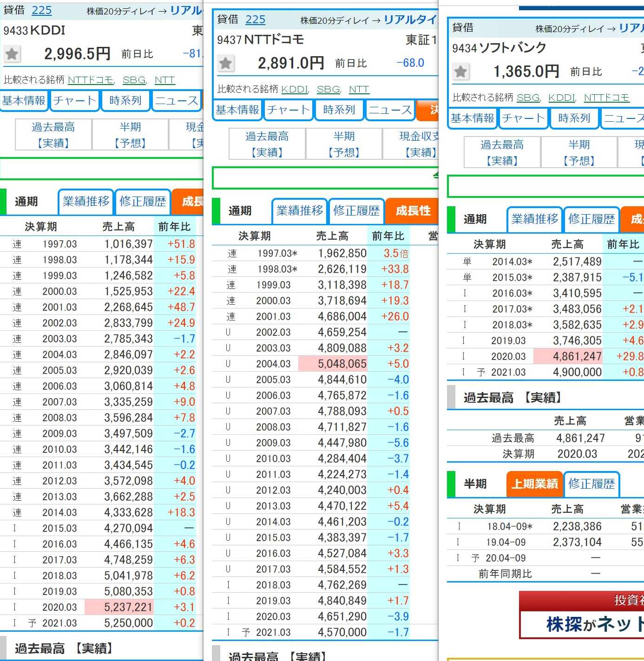The image size is (644, 661).
Task: Jump to 過去最高【実績】 in the NTTドコモ panel
Action: pyautogui.click(x=267, y=144)
